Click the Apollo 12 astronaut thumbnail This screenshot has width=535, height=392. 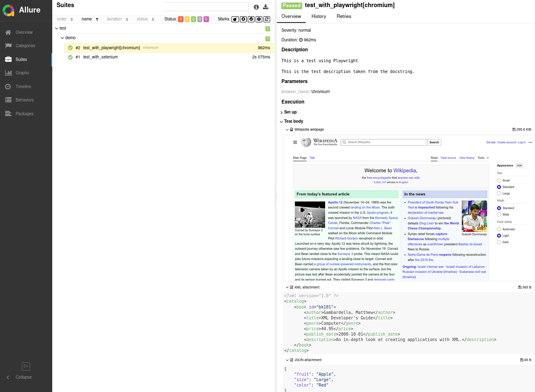pos(310,215)
